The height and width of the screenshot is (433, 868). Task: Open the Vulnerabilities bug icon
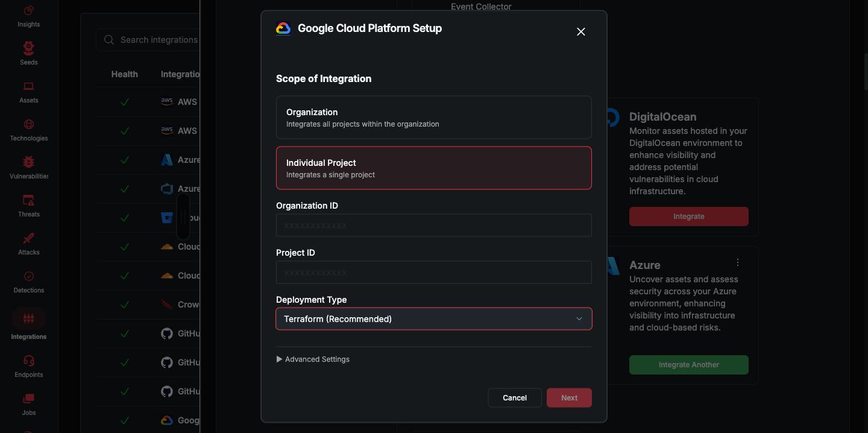pos(28,162)
